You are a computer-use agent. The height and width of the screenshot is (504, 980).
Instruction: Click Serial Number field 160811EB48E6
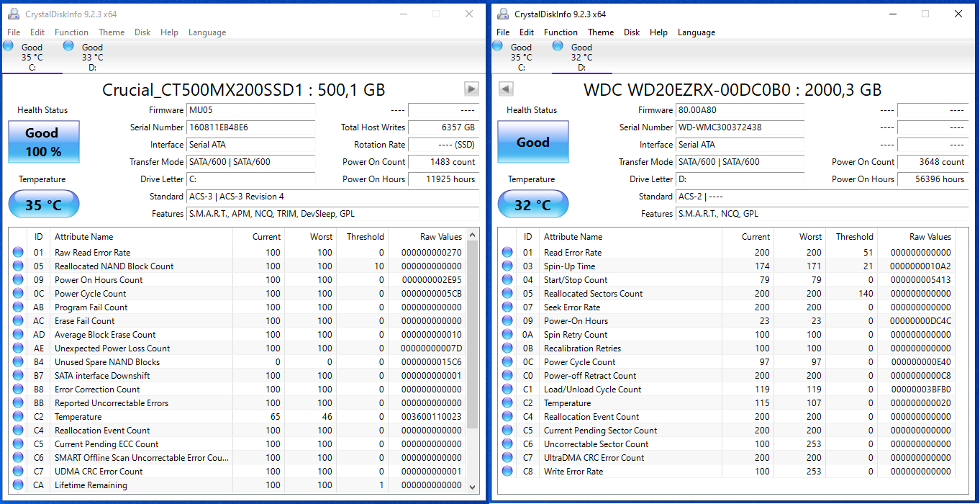[x=251, y=127]
